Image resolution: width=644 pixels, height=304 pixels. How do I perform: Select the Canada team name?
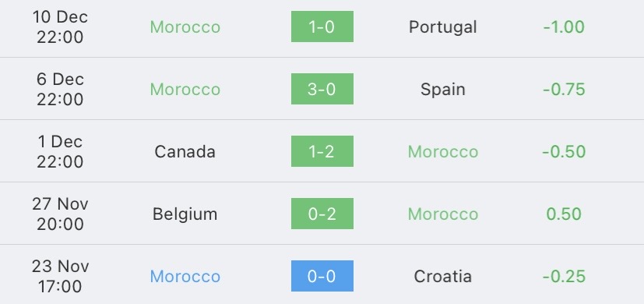(x=185, y=152)
